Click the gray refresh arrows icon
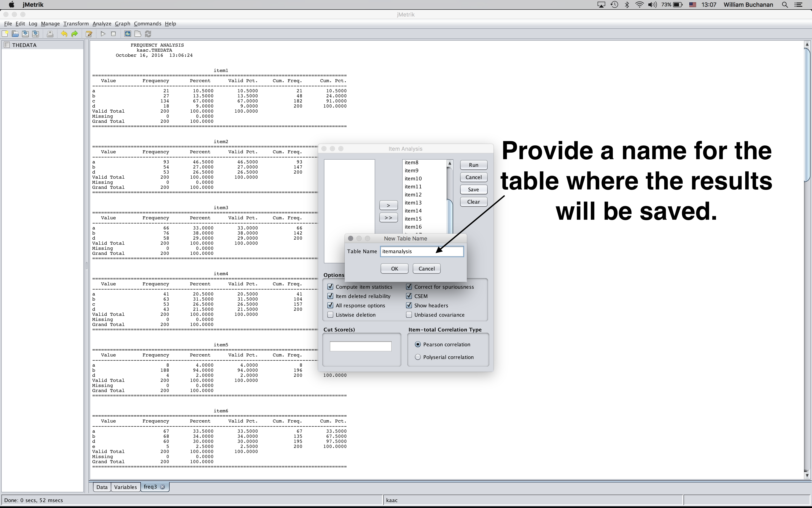The width and height of the screenshot is (812, 508). (x=148, y=34)
